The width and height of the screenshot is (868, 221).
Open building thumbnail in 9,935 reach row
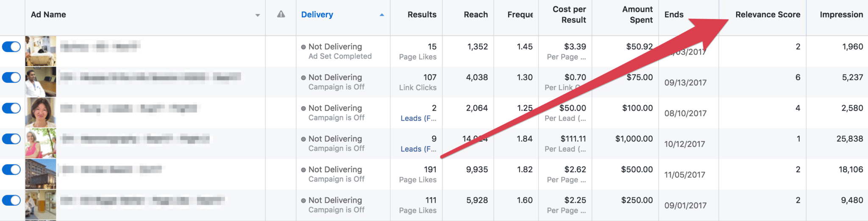(41, 174)
